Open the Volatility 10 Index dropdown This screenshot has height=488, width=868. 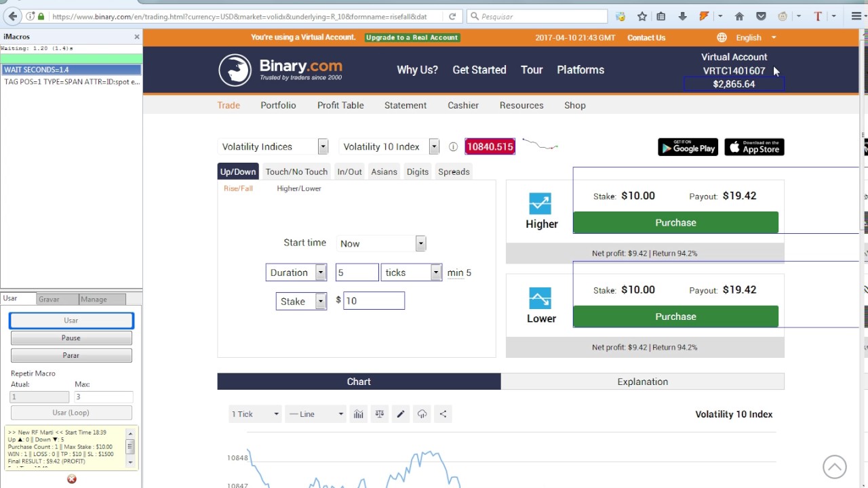point(389,147)
